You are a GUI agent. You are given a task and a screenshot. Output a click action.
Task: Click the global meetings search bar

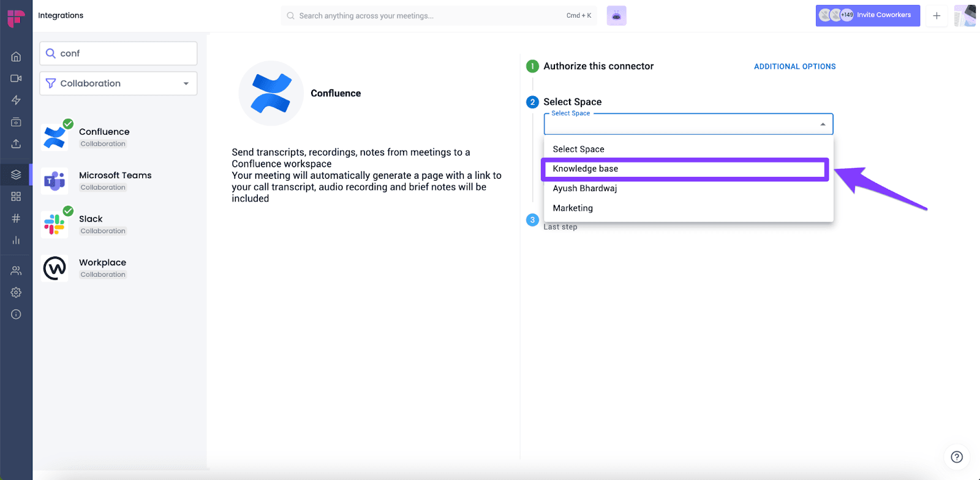click(x=439, y=16)
